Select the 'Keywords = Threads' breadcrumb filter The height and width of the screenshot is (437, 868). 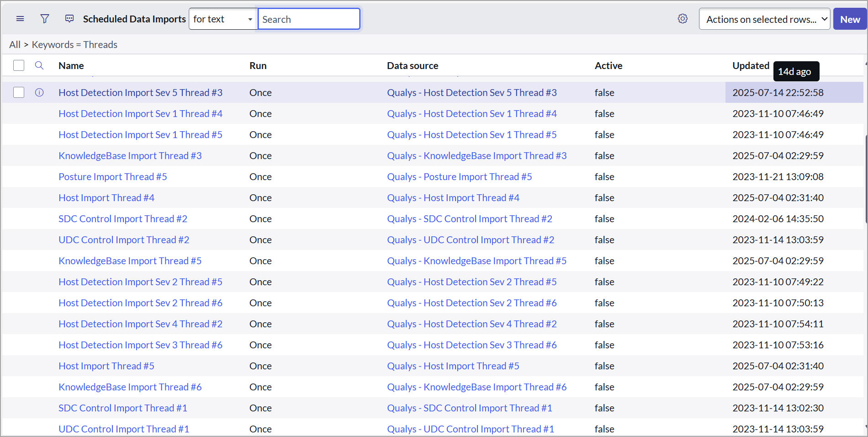click(x=74, y=44)
